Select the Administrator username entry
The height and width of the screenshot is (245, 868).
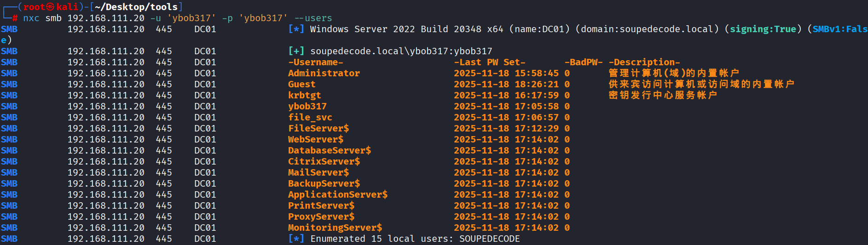pos(324,73)
